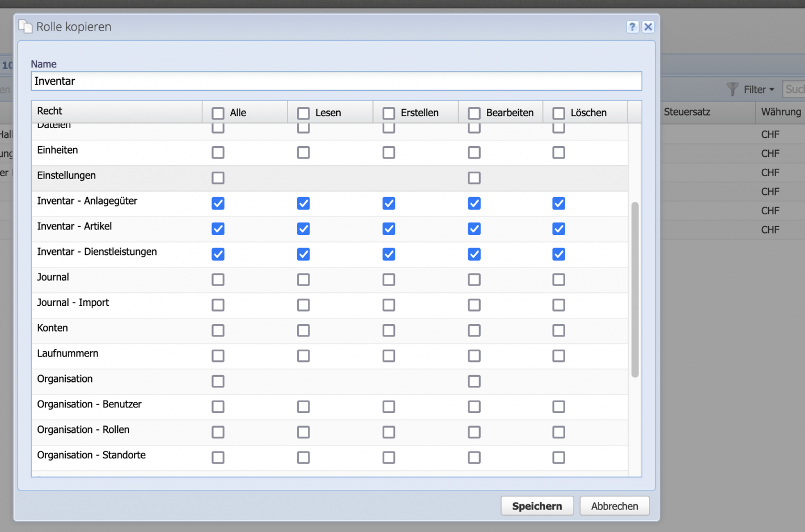Open help for the Rolle kopieren dialog
The width and height of the screenshot is (805, 532).
click(x=632, y=27)
